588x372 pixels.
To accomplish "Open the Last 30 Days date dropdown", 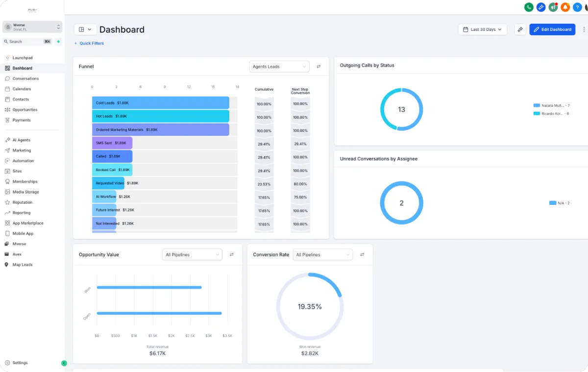I will point(482,29).
